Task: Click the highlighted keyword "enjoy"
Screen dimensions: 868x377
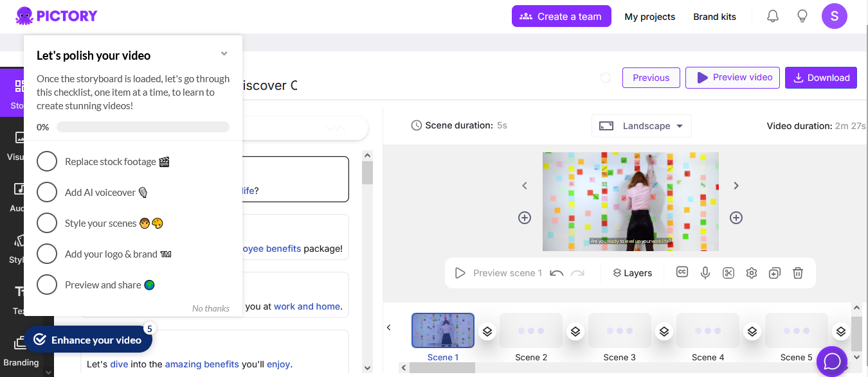Action: coord(278,364)
